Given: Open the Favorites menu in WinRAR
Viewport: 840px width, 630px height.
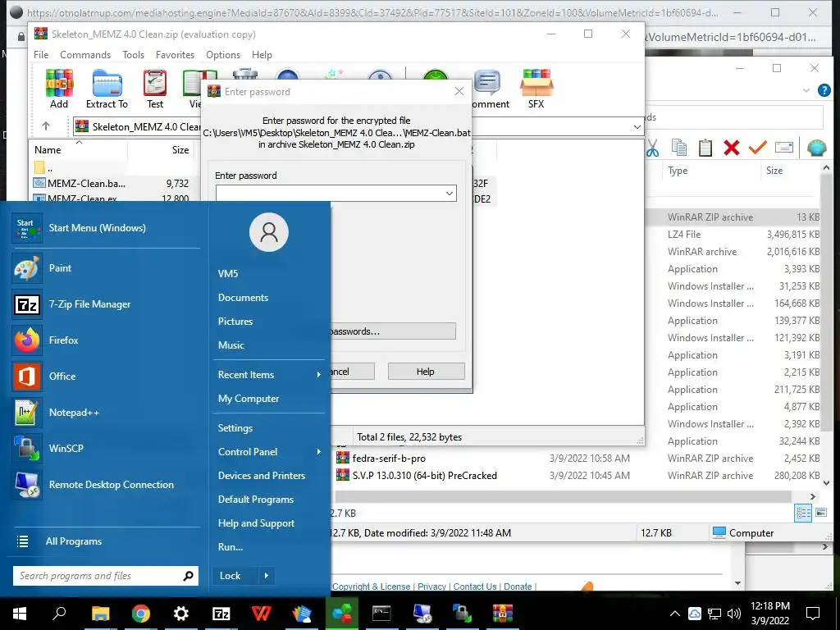Looking at the screenshot, I should [175, 55].
